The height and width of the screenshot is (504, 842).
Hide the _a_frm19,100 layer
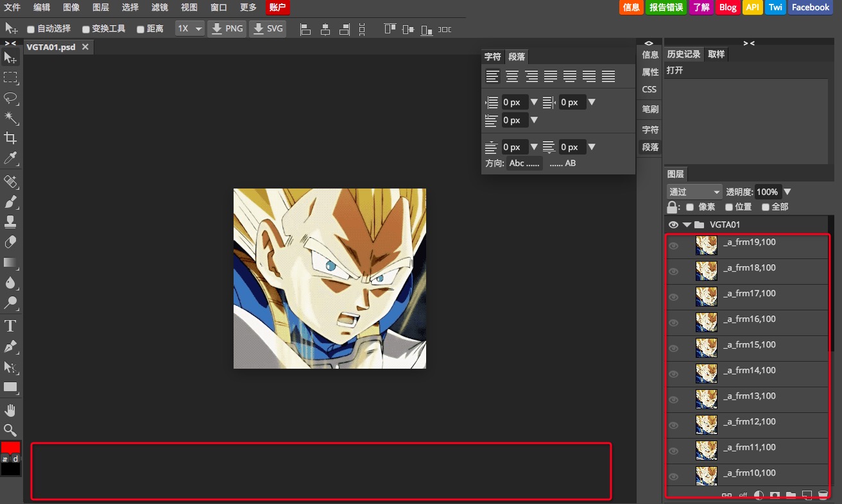pyautogui.click(x=673, y=246)
